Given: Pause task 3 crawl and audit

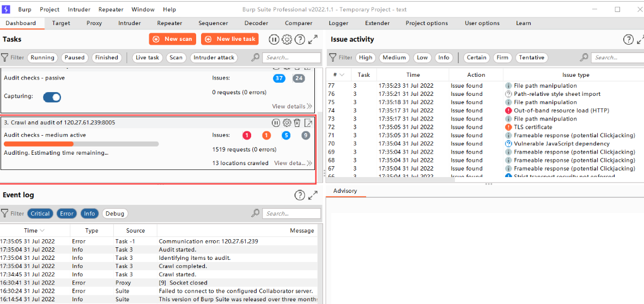Looking at the screenshot, I should [x=276, y=123].
